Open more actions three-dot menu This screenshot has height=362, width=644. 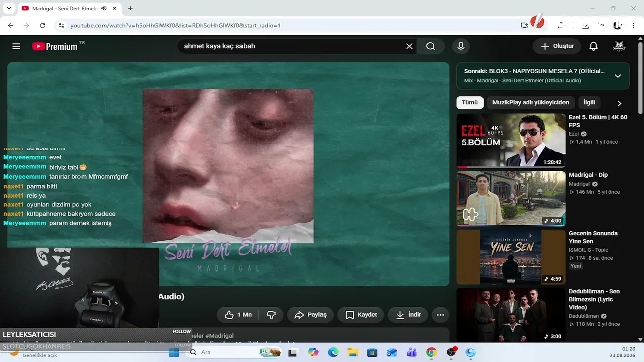coord(440,315)
